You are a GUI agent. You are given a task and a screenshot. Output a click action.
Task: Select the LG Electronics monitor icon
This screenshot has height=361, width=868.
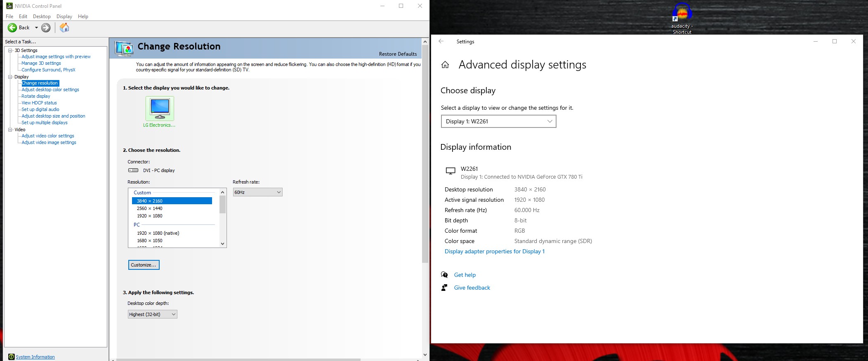pyautogui.click(x=160, y=108)
